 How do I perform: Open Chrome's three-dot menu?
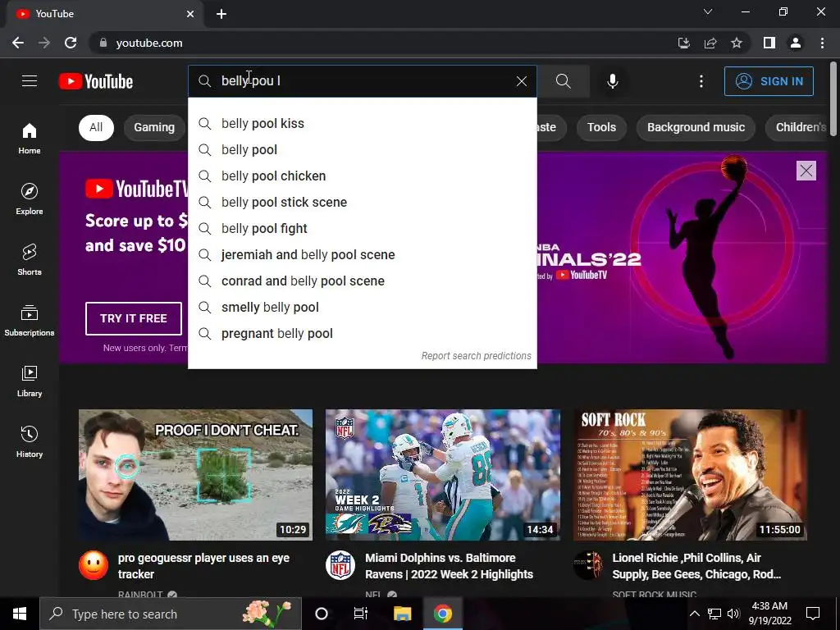point(822,43)
